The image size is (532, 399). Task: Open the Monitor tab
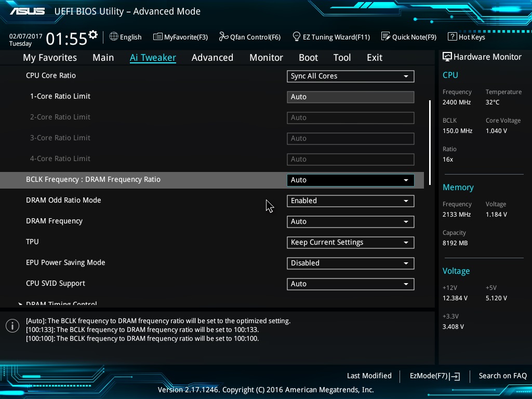tap(267, 58)
